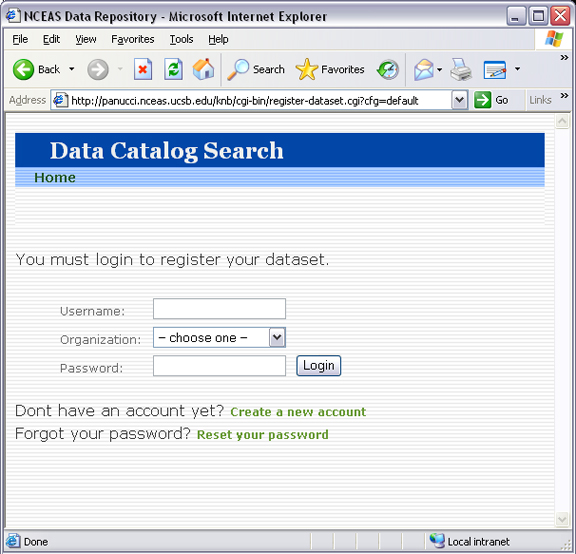Image resolution: width=576 pixels, height=554 pixels.
Task: Expand the Back button history arrow
Action: [x=72, y=69]
